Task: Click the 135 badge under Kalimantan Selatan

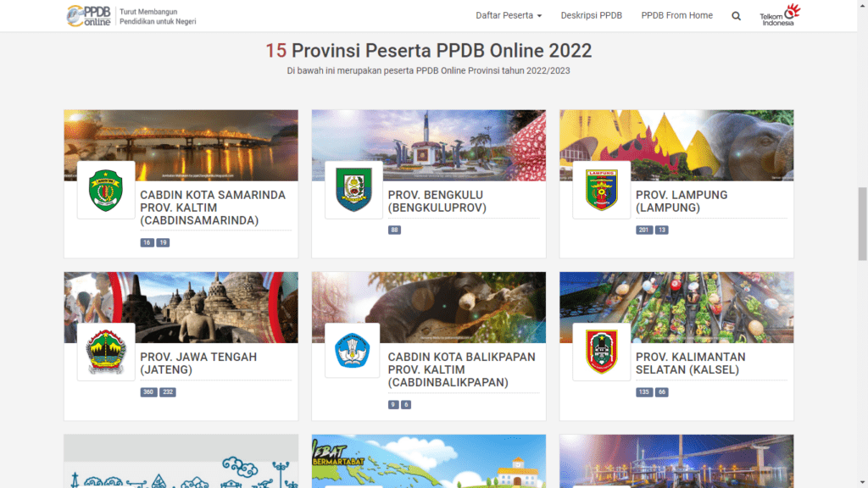Action: pyautogui.click(x=644, y=391)
